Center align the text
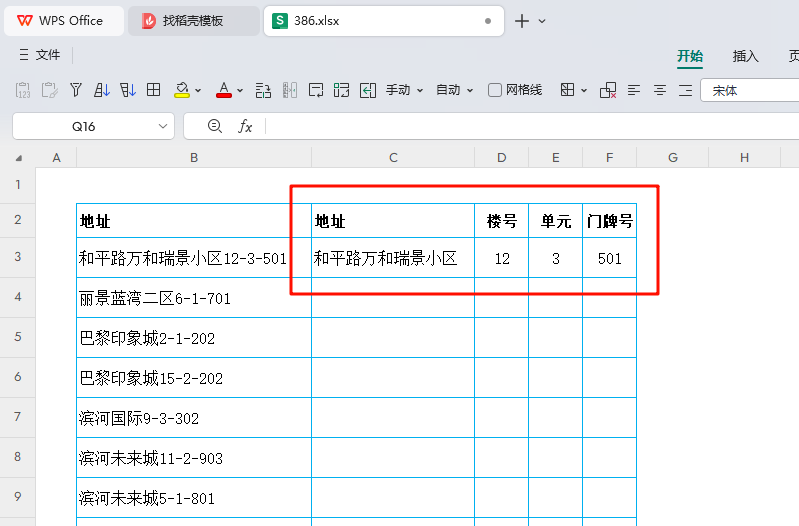This screenshot has width=799, height=526. click(x=660, y=90)
